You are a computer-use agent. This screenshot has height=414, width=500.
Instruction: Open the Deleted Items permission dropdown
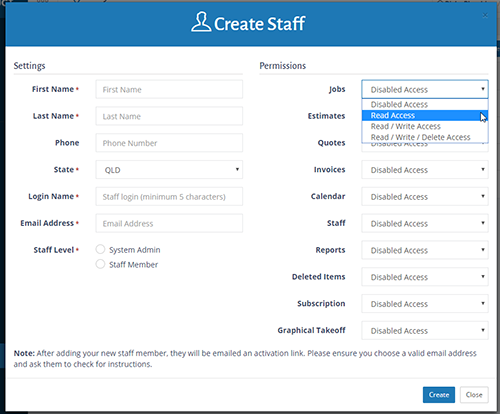tap(425, 277)
